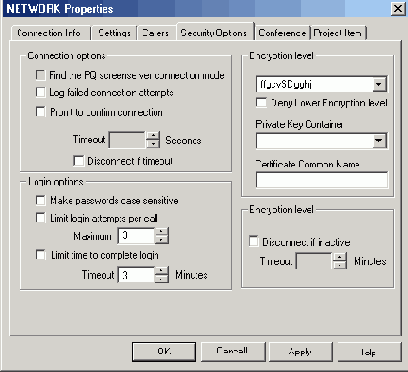The height and width of the screenshot is (372, 408).
Task: Toggle Disconnect if inactive checkbox
Action: (x=254, y=242)
